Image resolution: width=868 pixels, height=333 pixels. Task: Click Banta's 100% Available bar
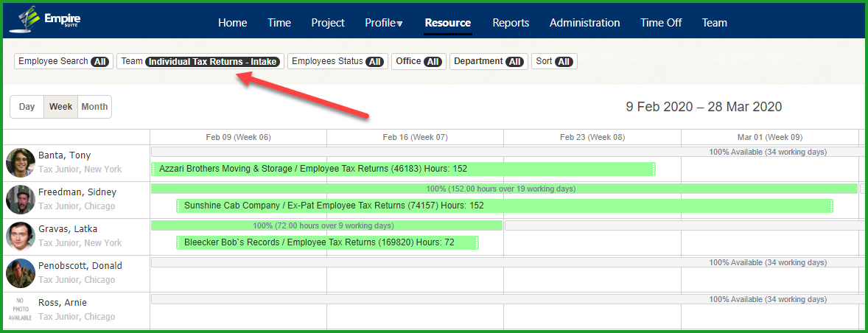[x=507, y=152]
